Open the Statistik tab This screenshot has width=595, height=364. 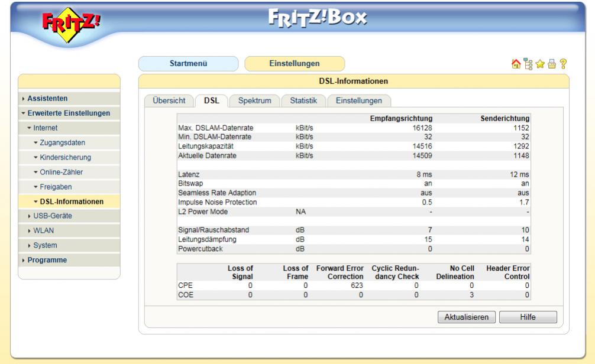pos(303,101)
